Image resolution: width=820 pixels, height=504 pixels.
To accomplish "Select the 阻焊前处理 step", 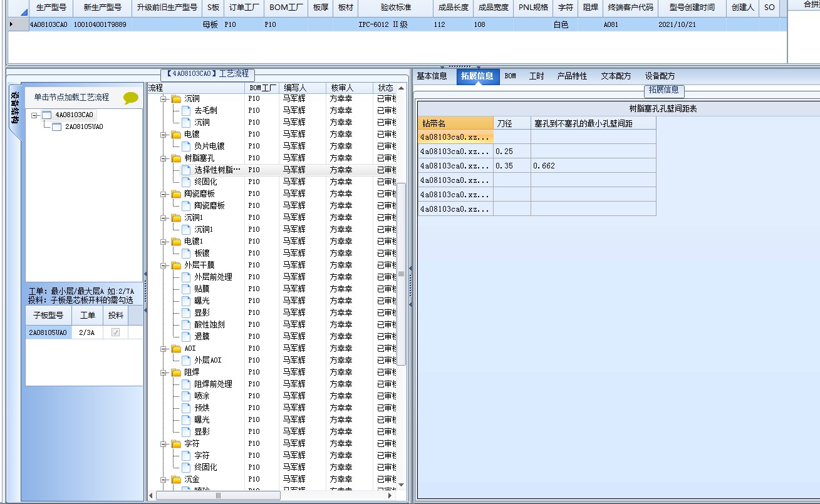I will pyautogui.click(x=213, y=384).
